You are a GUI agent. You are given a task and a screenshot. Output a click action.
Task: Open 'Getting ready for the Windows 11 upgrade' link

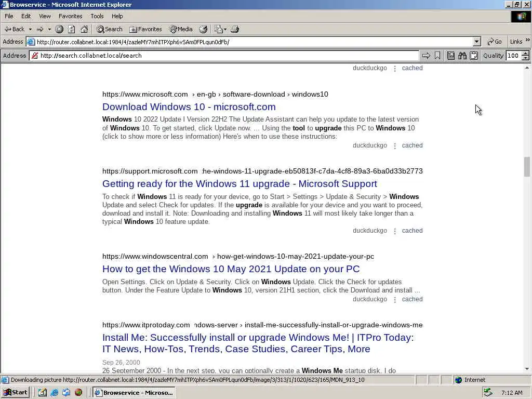(240, 183)
